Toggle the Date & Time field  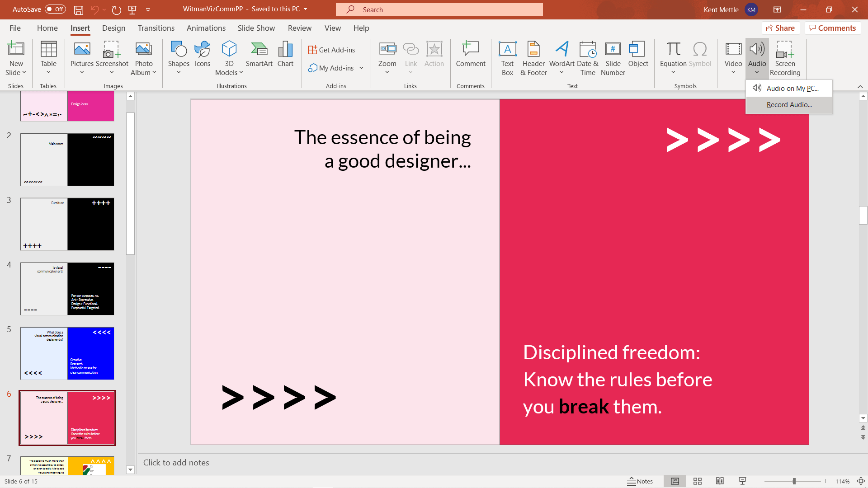(587, 58)
